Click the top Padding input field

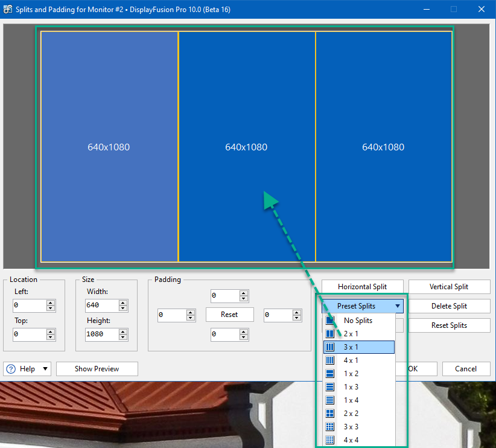(225, 296)
